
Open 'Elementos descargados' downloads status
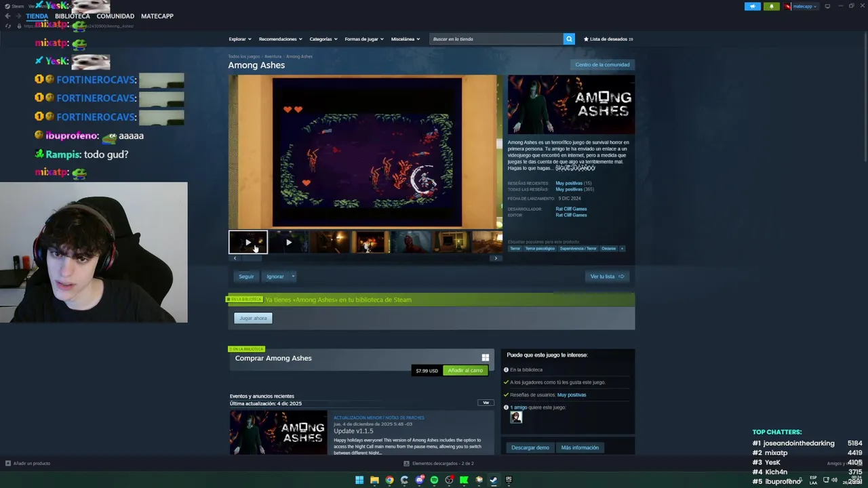click(438, 464)
